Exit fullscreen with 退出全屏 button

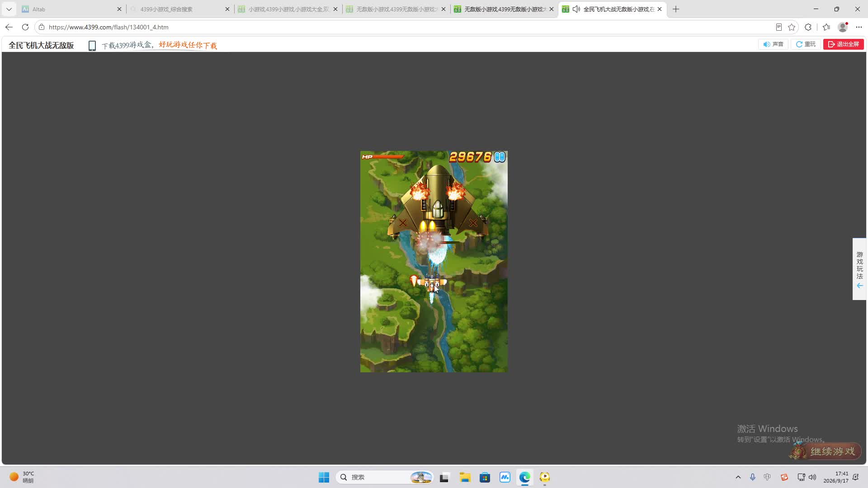[844, 44]
